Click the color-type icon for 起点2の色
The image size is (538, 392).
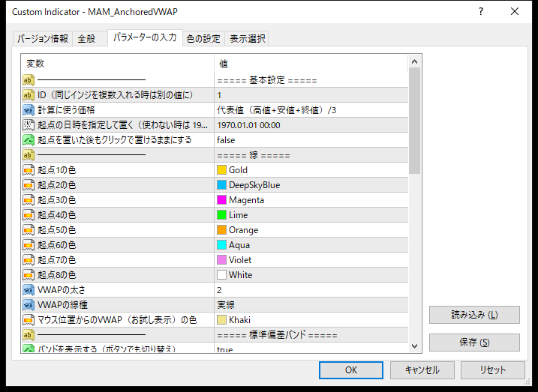(x=29, y=185)
